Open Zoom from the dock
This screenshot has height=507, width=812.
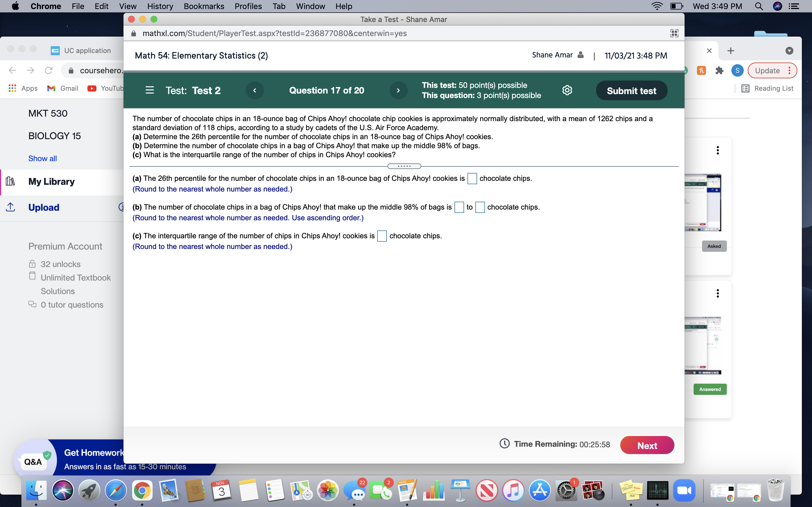[684, 491]
